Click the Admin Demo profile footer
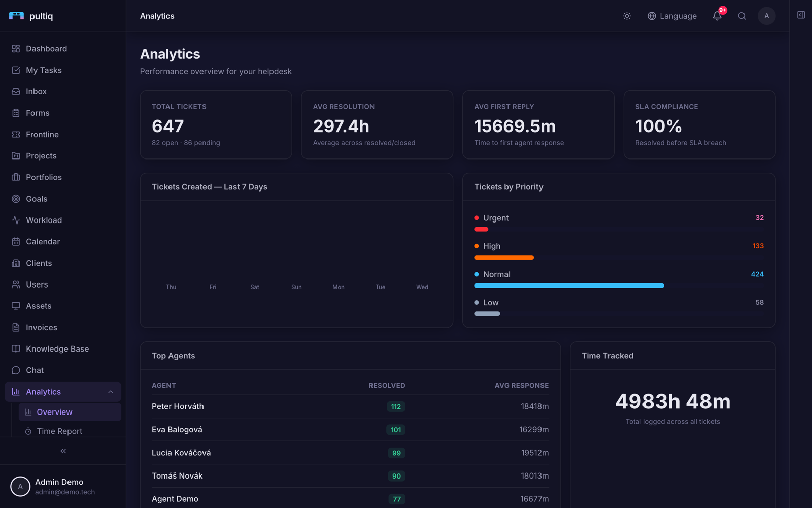The width and height of the screenshot is (812, 508). click(x=63, y=486)
